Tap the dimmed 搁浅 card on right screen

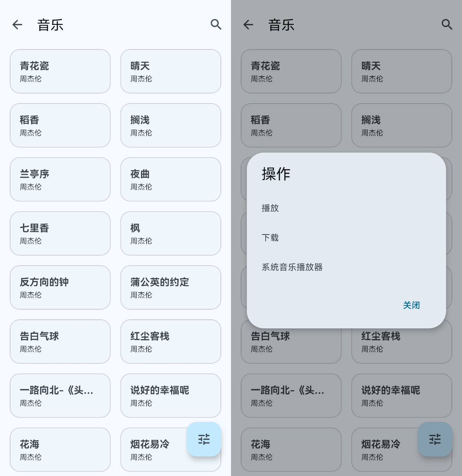[x=402, y=126]
